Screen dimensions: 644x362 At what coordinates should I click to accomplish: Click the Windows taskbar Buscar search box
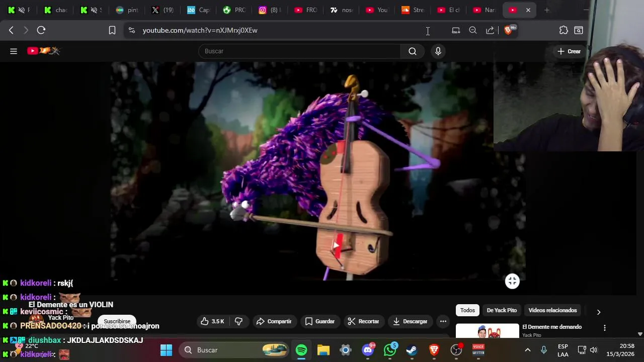click(234, 350)
